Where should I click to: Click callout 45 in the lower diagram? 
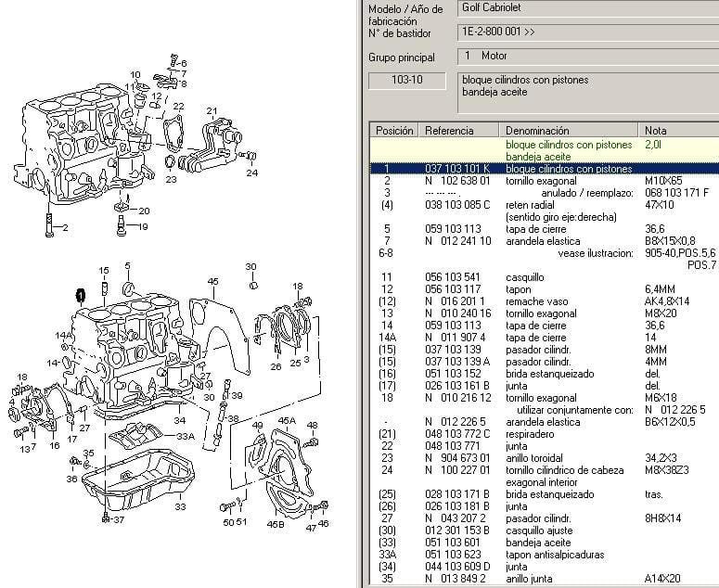pyautogui.click(x=212, y=281)
